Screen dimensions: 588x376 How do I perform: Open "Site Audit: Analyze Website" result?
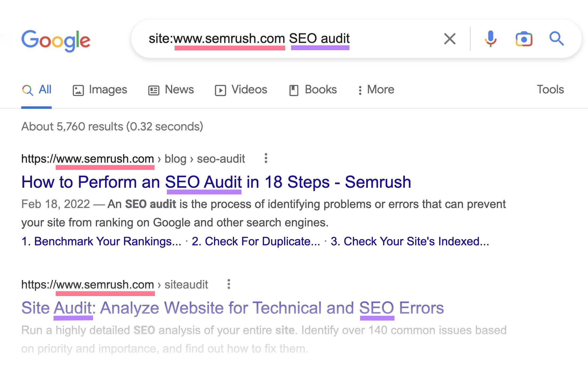232,308
